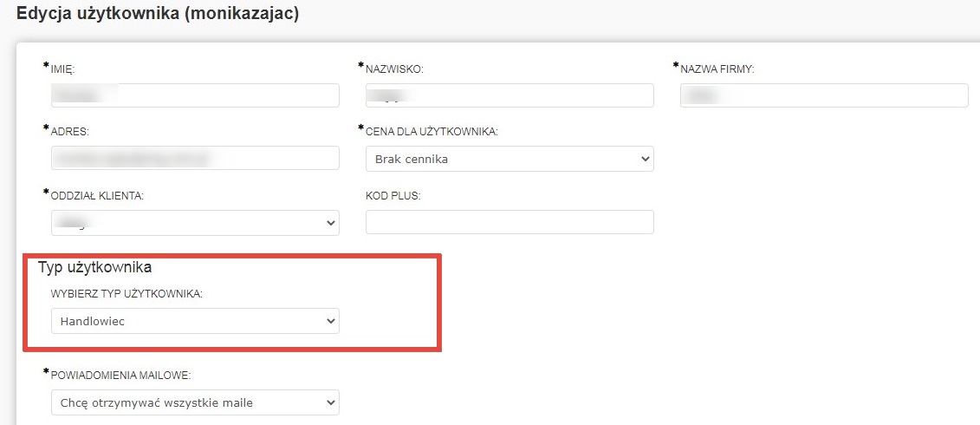980x425 pixels.
Task: Click the Edycja użytkownika page title
Action: tap(158, 15)
